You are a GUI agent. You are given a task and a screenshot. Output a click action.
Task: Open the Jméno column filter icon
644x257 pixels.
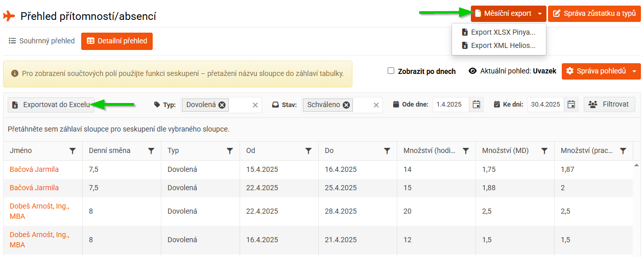(x=73, y=151)
